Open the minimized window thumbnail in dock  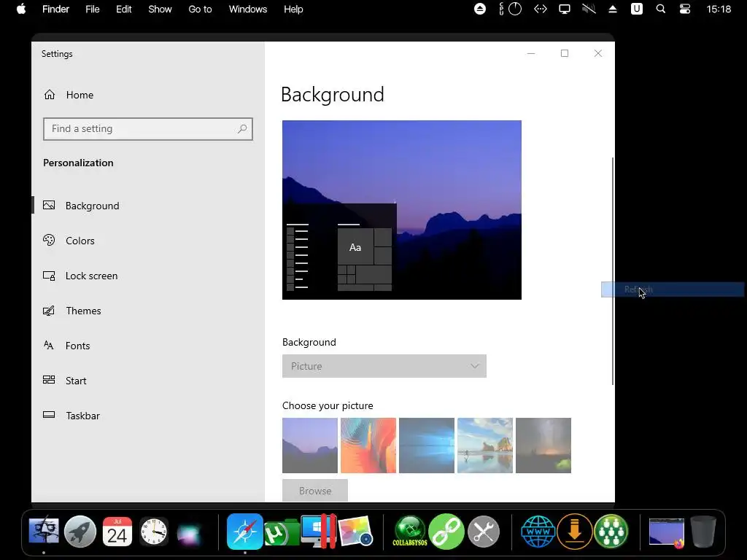pyautogui.click(x=667, y=532)
